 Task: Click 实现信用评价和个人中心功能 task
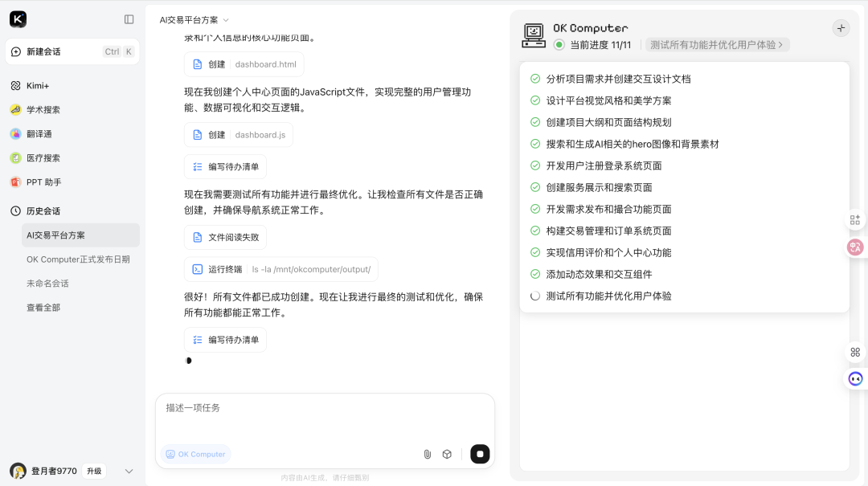[x=609, y=253]
